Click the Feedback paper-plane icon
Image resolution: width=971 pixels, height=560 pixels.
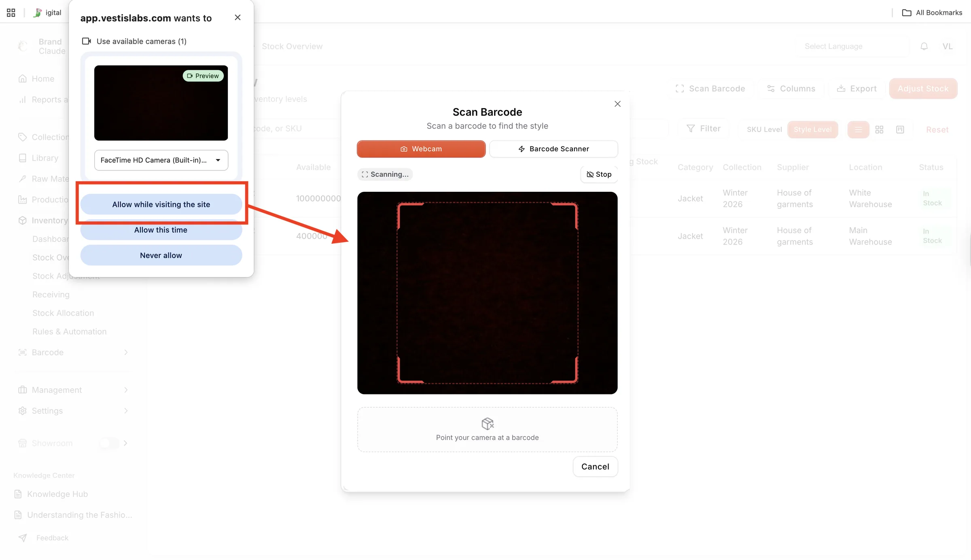pos(23,538)
